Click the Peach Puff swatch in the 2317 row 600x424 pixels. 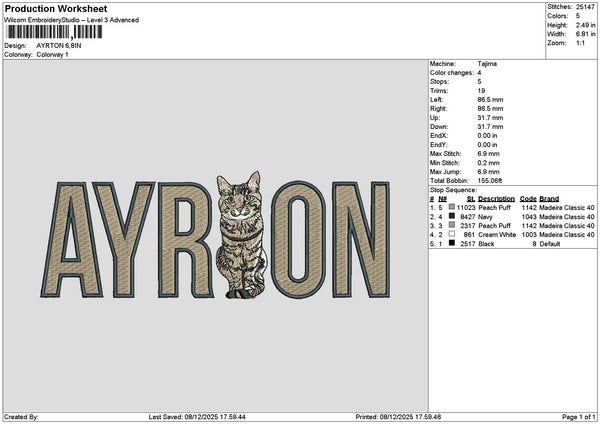(452, 225)
